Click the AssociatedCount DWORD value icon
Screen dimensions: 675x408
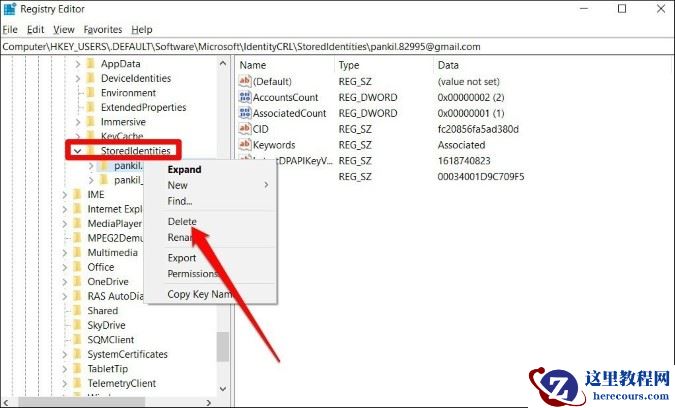[x=245, y=113]
